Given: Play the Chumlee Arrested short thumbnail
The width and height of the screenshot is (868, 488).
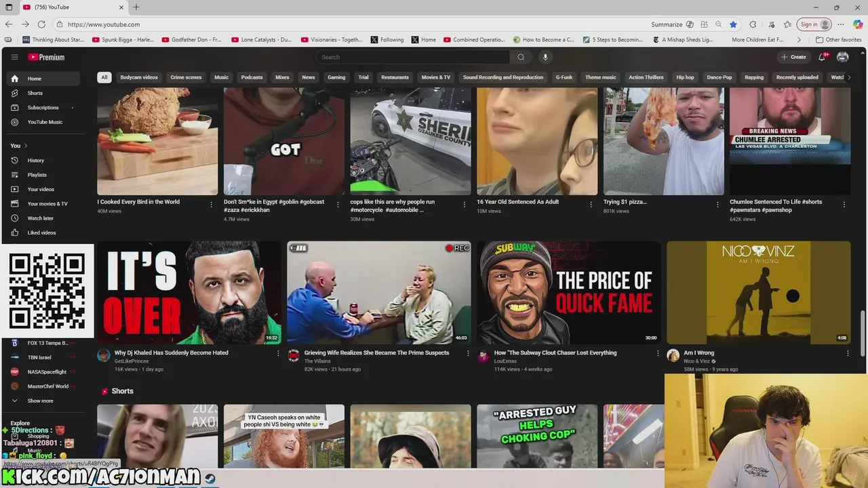Looking at the screenshot, I should (x=790, y=142).
